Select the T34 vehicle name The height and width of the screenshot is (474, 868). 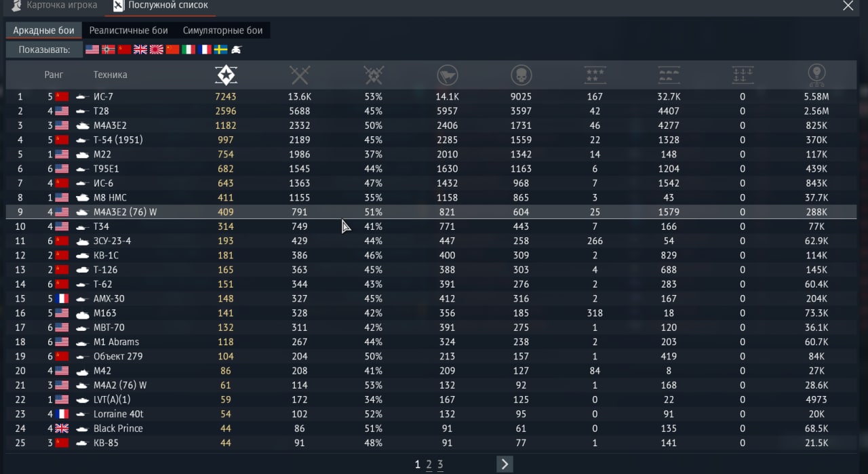click(x=102, y=226)
